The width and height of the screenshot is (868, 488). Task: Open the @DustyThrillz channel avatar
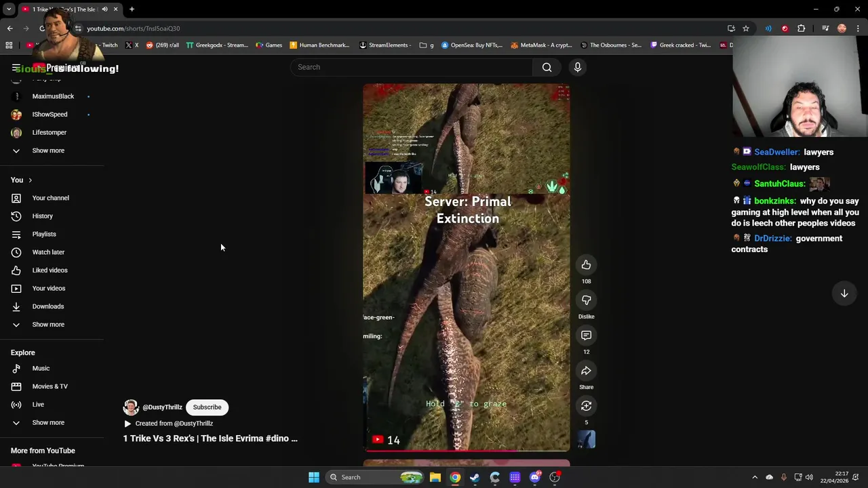click(131, 407)
